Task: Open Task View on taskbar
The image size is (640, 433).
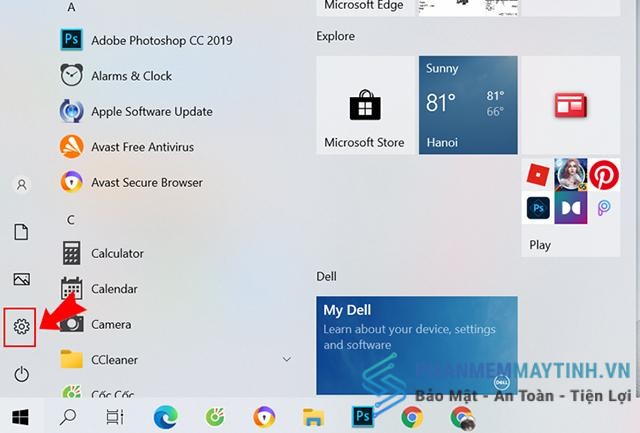Action: 115,417
